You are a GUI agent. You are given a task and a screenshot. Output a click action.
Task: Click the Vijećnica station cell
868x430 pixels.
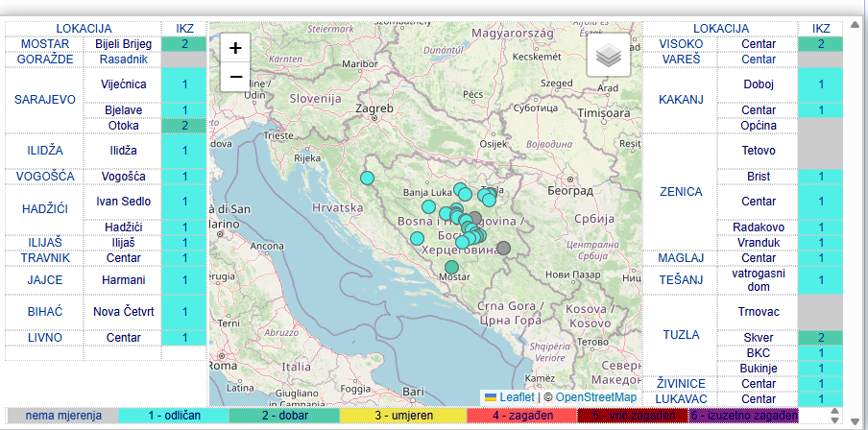click(x=122, y=84)
